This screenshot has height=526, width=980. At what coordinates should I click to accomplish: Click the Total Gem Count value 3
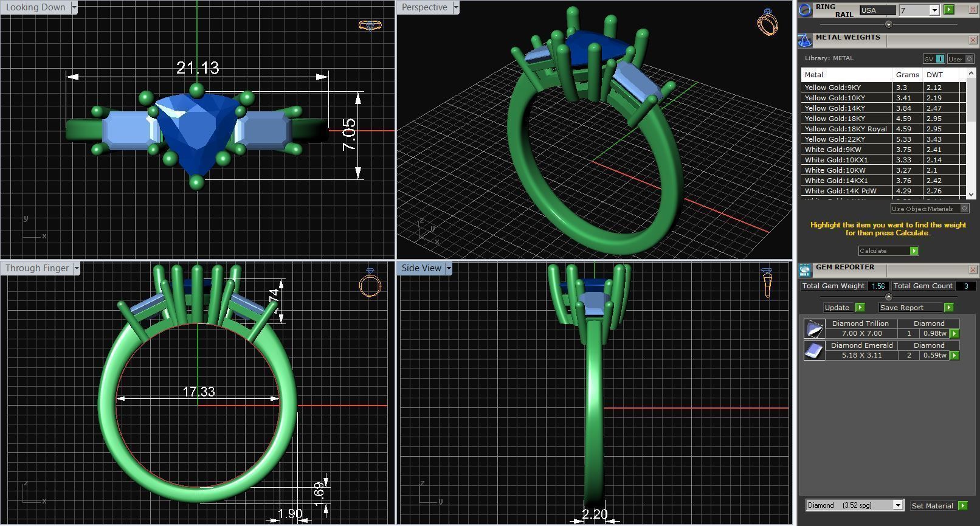point(966,286)
